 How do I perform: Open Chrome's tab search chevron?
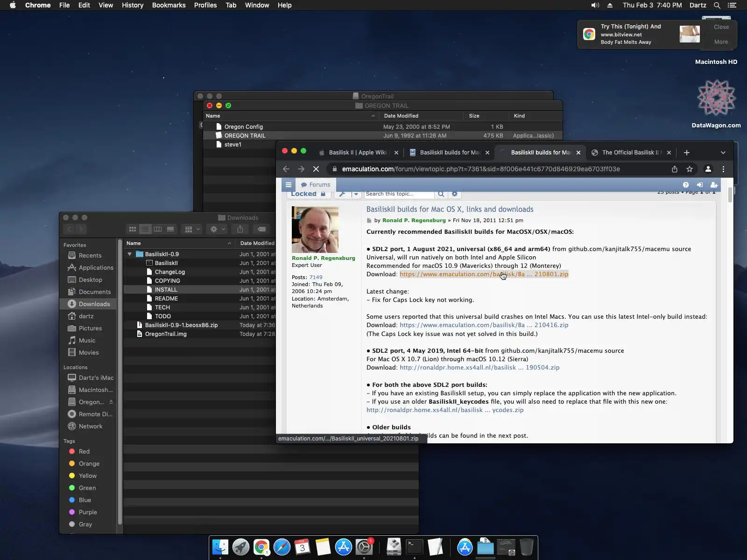point(723,153)
